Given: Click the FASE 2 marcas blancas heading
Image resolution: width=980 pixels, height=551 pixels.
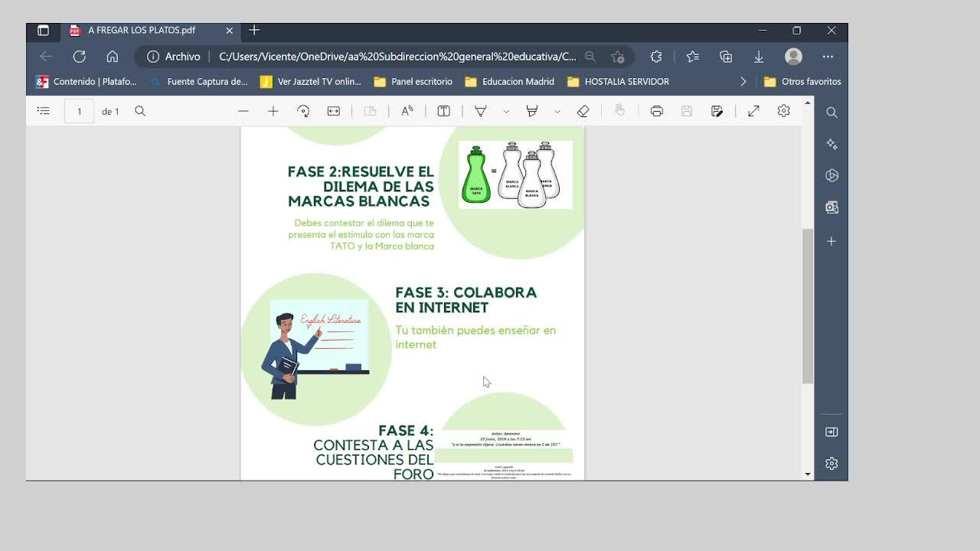Looking at the screenshot, I should click(361, 186).
